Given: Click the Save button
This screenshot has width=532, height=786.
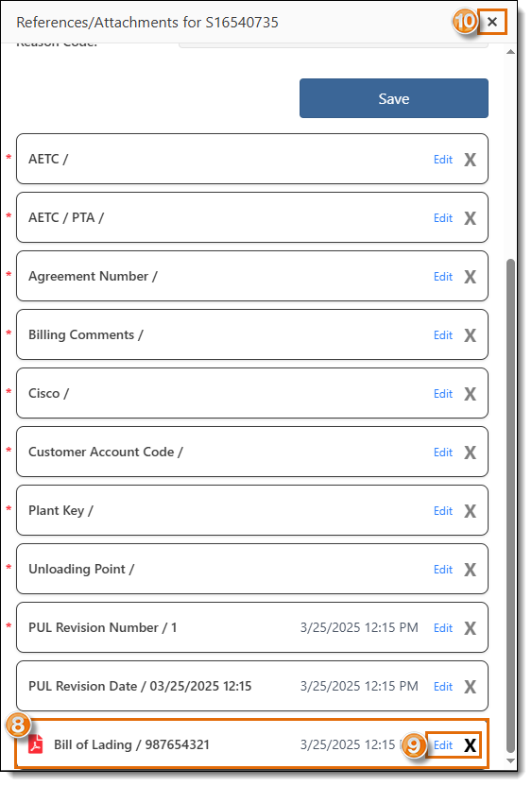Looking at the screenshot, I should (394, 98).
